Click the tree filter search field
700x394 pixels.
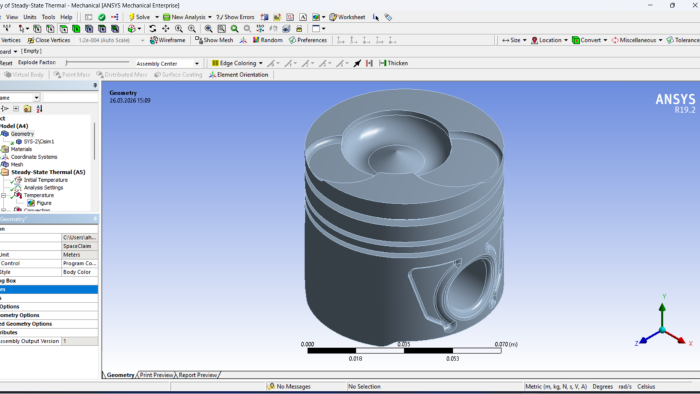pos(71,97)
